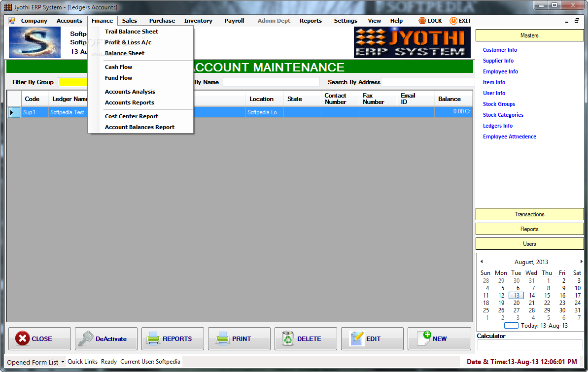The height and width of the screenshot is (372, 588).
Task: Click the Search By Name input field
Action: (271, 82)
